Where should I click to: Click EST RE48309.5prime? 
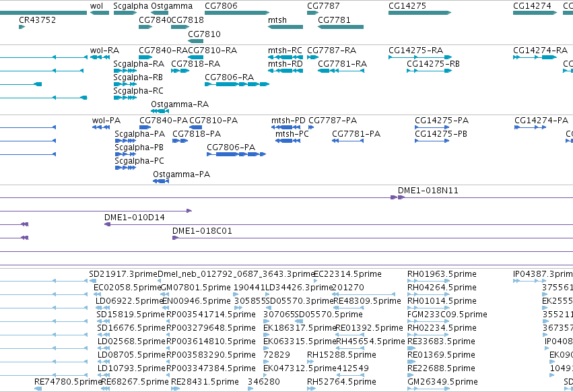(367, 301)
